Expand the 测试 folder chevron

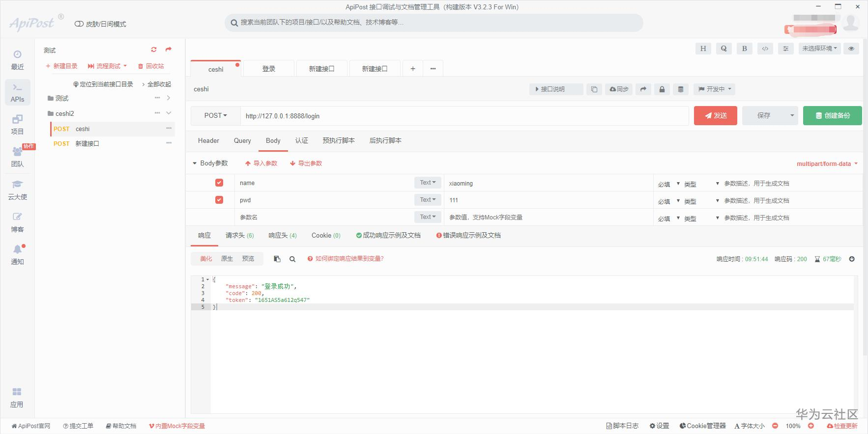coord(169,98)
